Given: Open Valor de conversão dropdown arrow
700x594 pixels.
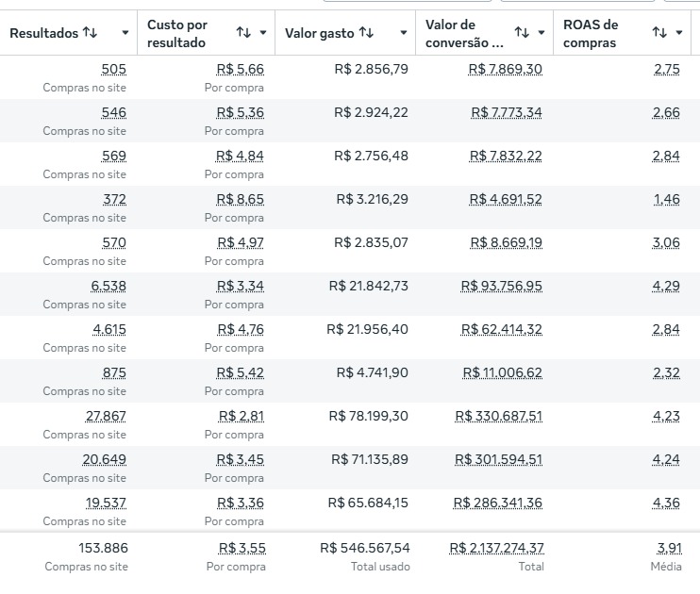Looking at the screenshot, I should click(x=542, y=32).
